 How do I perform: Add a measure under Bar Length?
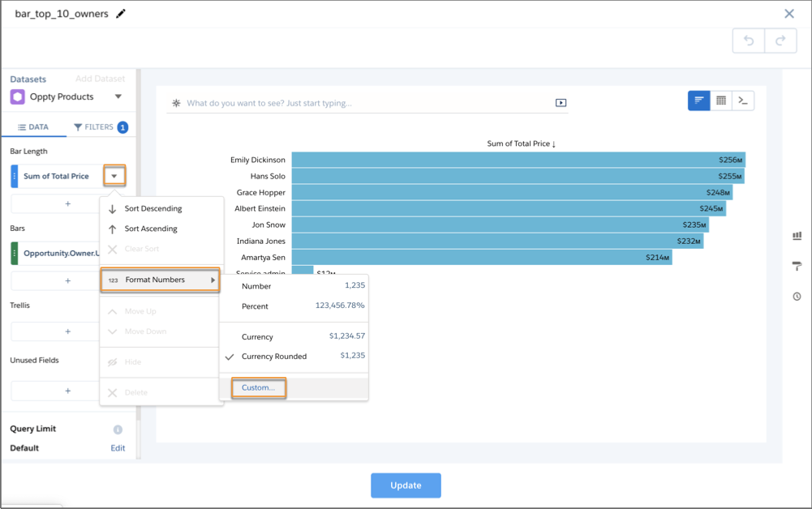tap(68, 203)
